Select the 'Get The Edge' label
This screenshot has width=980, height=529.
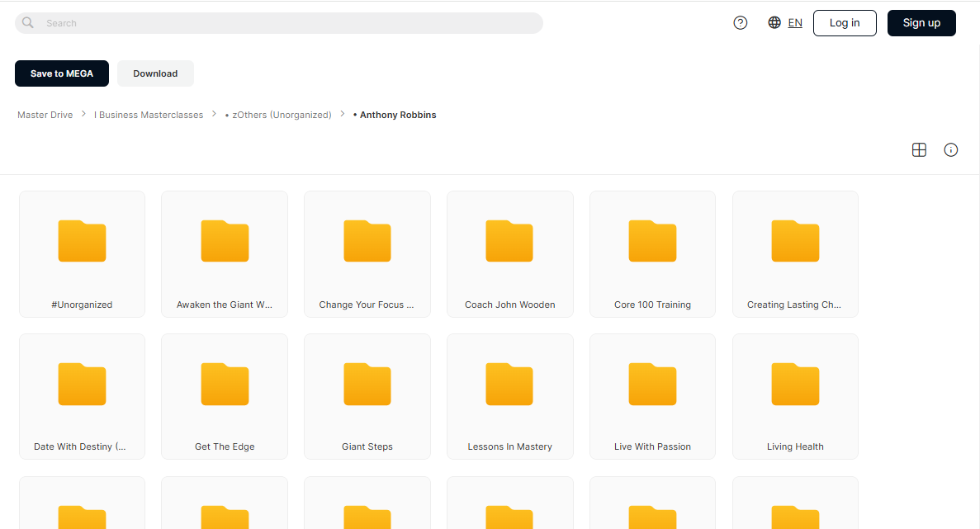click(x=225, y=446)
